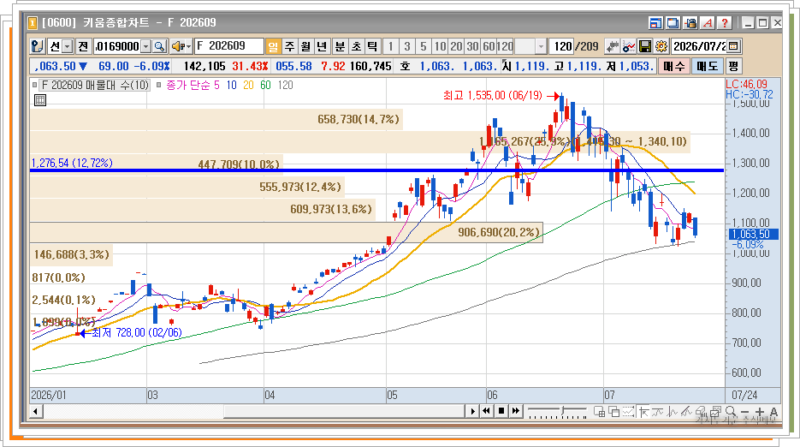Click the overlapping windows icon at bottom
Screen dimensions: 800x447
614,411
